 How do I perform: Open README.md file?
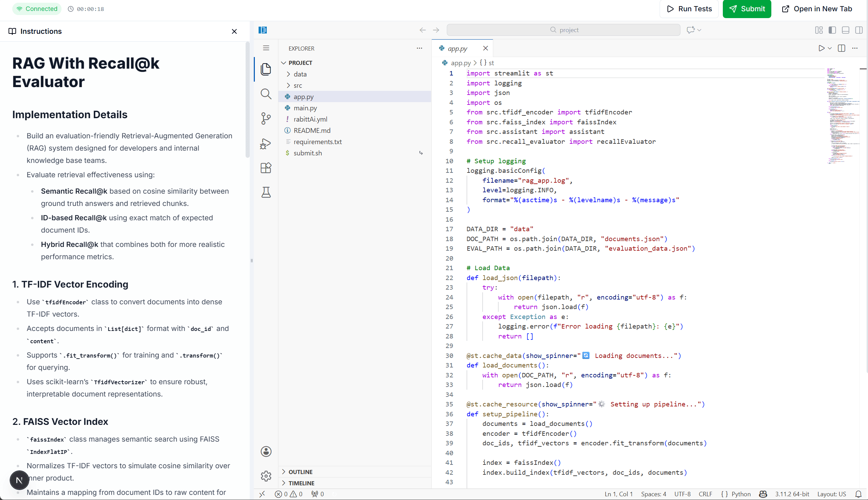tap(355, 131)
